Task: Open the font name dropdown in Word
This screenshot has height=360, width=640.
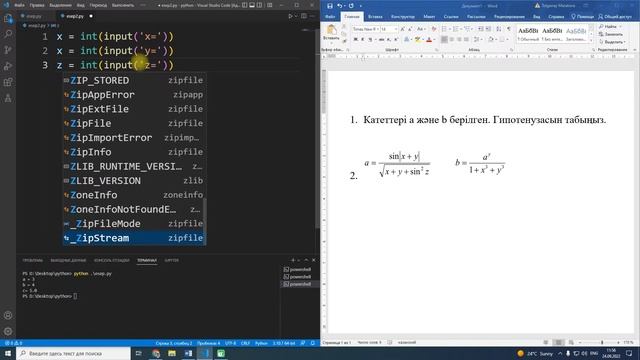Action: (x=378, y=29)
